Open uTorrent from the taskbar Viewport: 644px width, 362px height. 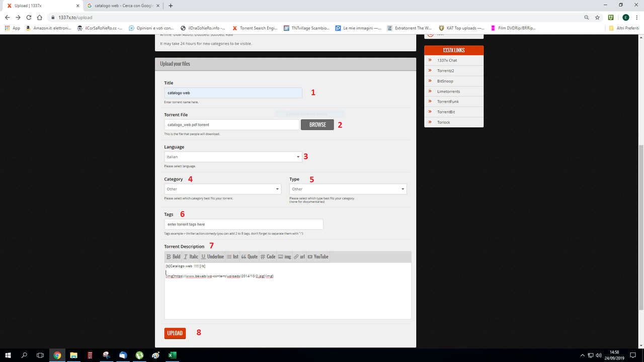(139, 355)
